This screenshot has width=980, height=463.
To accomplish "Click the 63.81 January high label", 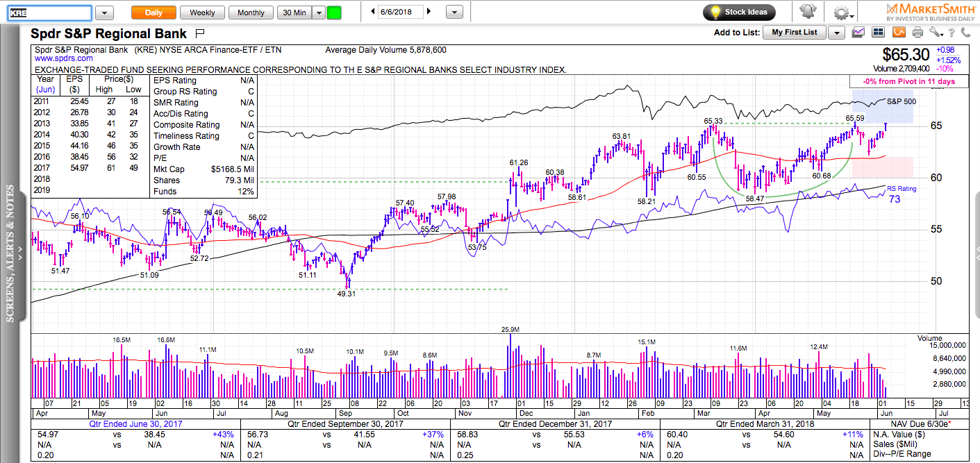I will pyautogui.click(x=622, y=136).
